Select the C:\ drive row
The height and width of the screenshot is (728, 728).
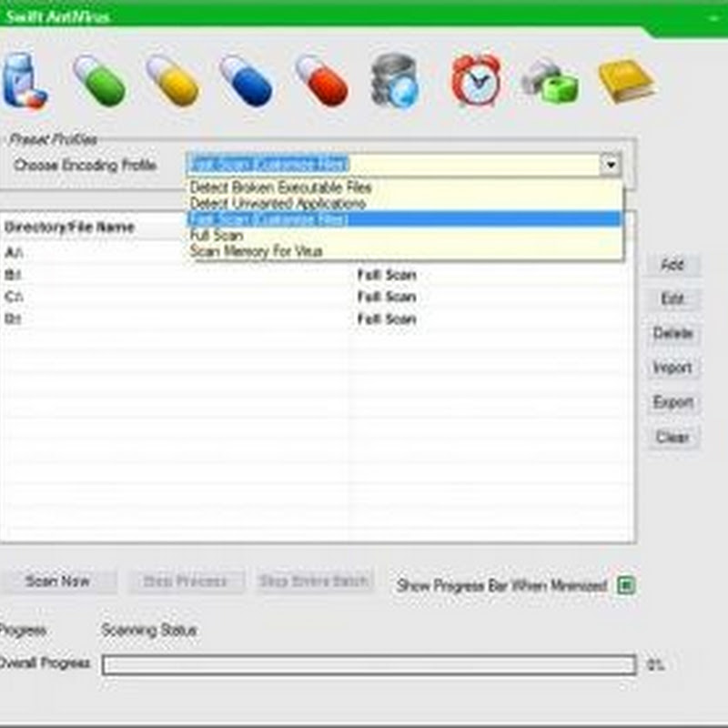318,297
